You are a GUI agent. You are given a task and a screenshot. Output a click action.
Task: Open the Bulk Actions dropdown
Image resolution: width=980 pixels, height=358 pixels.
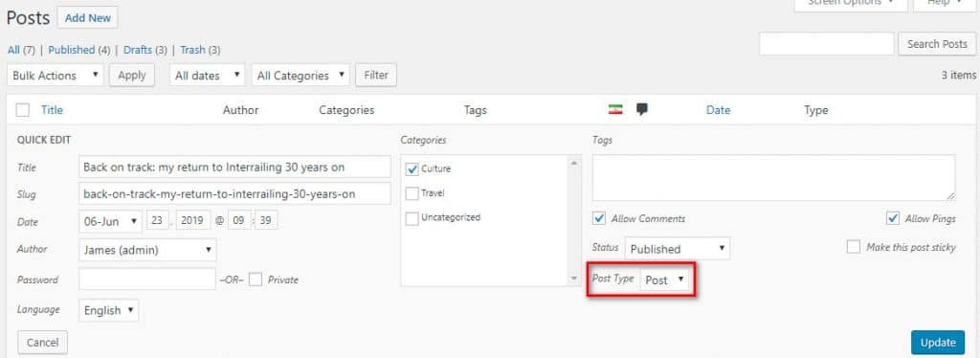click(x=55, y=76)
